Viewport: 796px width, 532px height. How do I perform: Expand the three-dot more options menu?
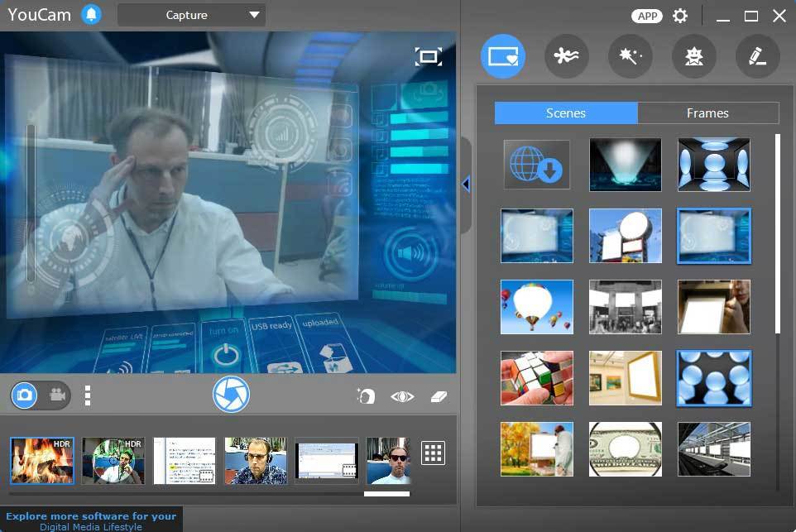87,395
